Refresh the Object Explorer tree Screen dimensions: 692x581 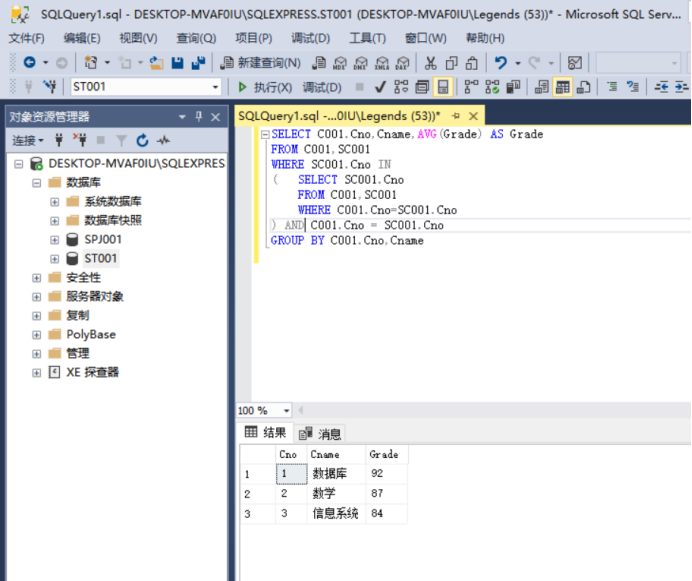142,140
